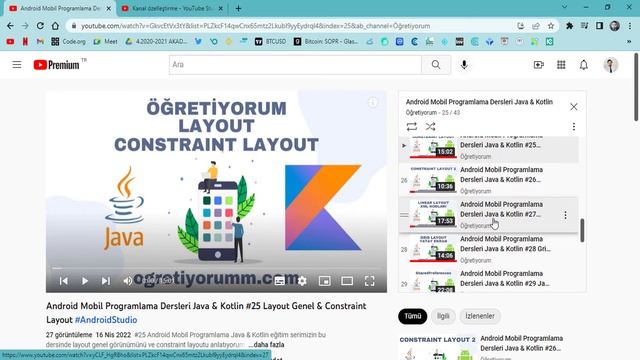The height and width of the screenshot is (360, 640).
Task: Click the address bar URL
Action: click(x=256, y=26)
